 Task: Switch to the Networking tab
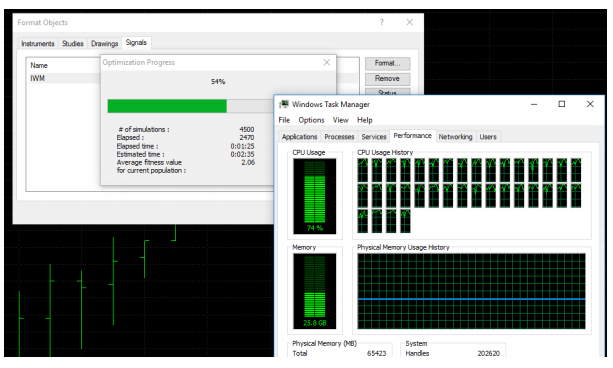(455, 136)
